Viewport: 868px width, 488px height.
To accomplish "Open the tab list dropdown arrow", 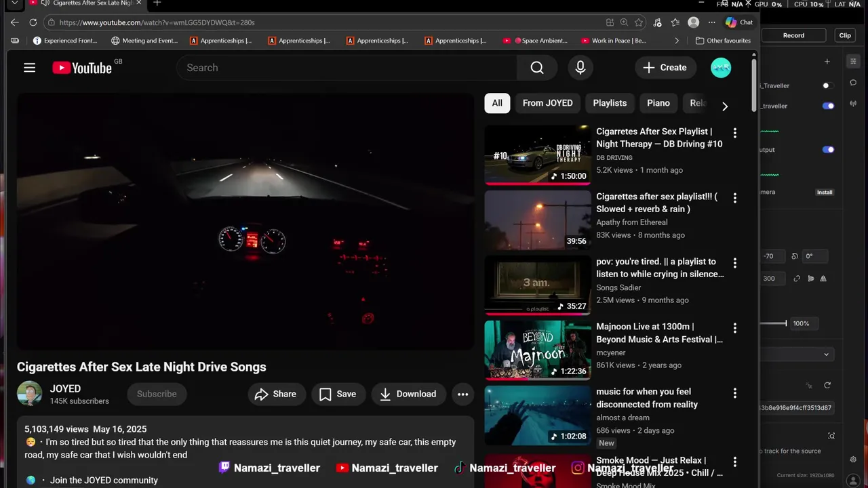I will [x=15, y=3].
